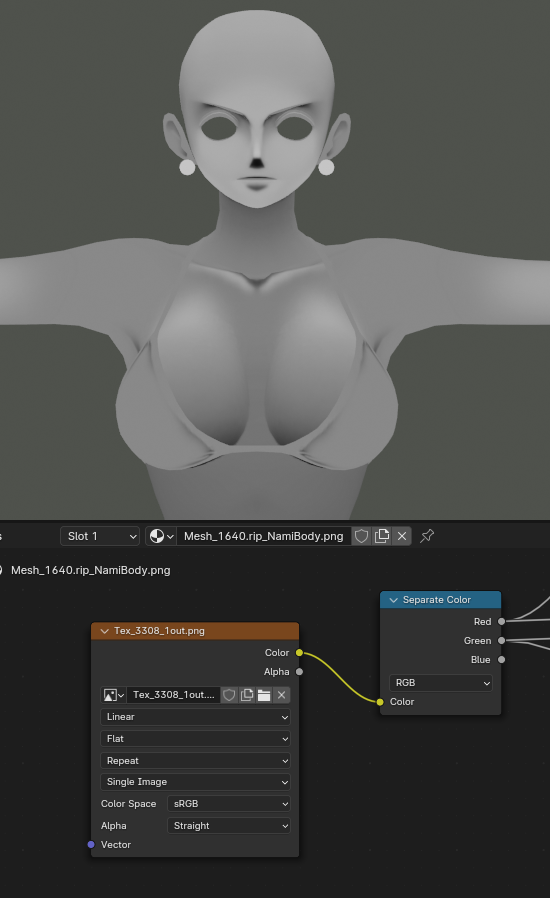Click the Tex_3308_1out image name field
The image size is (550, 898).
click(x=174, y=695)
